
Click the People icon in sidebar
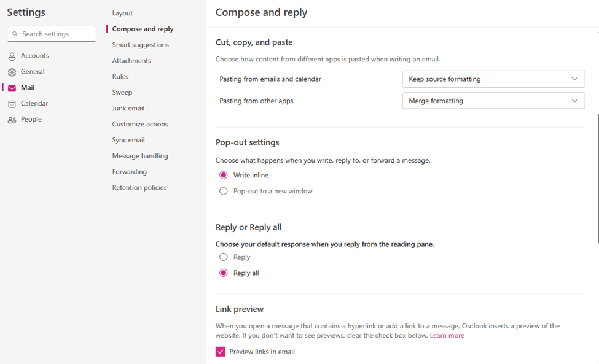tap(12, 120)
